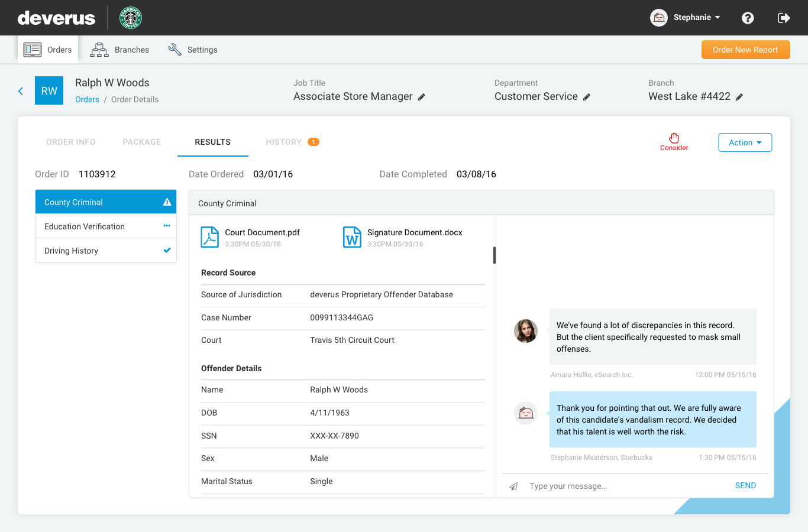Open Court Document.pdf file icon
808x532 pixels.
210,237
